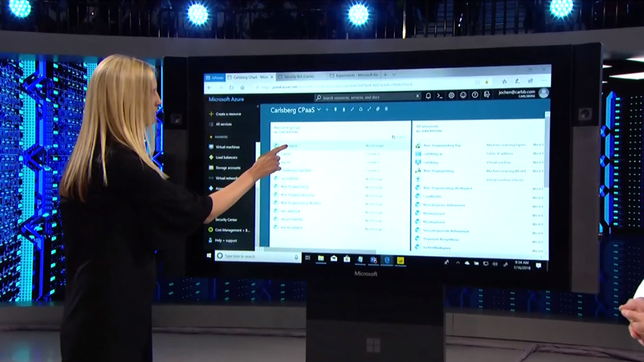This screenshot has width=644, height=362.
Task: Open the help question mark icon
Action: click(475, 95)
